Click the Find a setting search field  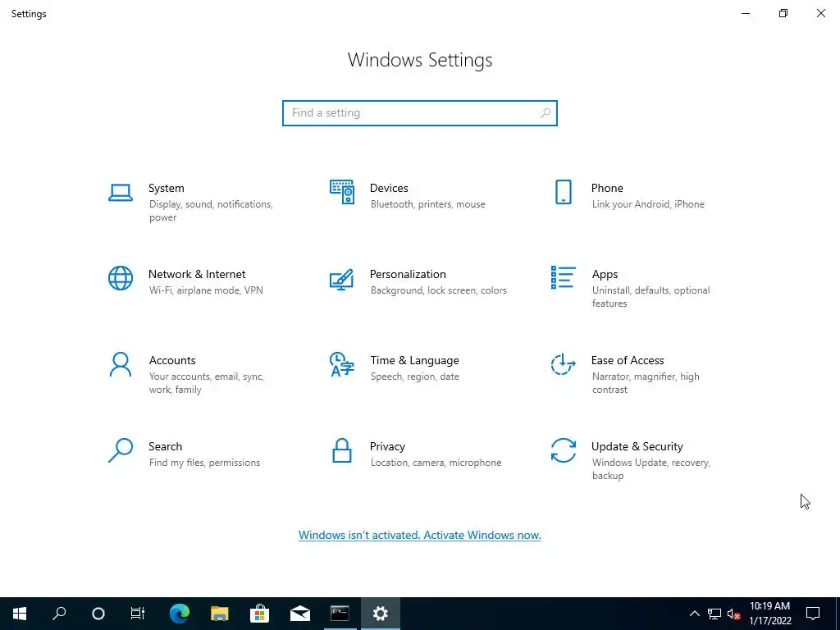click(x=420, y=113)
